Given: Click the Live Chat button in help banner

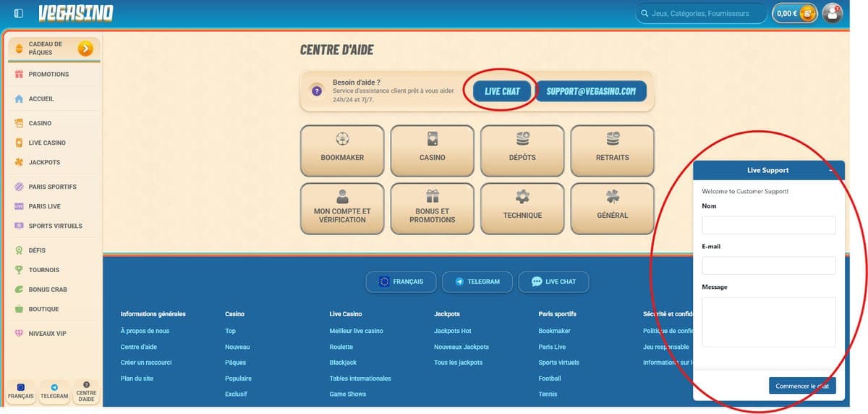Looking at the screenshot, I should 502,91.
